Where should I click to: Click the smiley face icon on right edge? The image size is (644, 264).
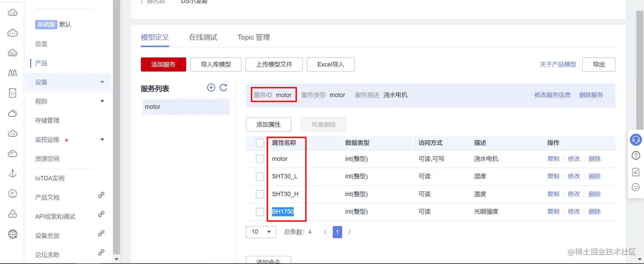coord(636,187)
